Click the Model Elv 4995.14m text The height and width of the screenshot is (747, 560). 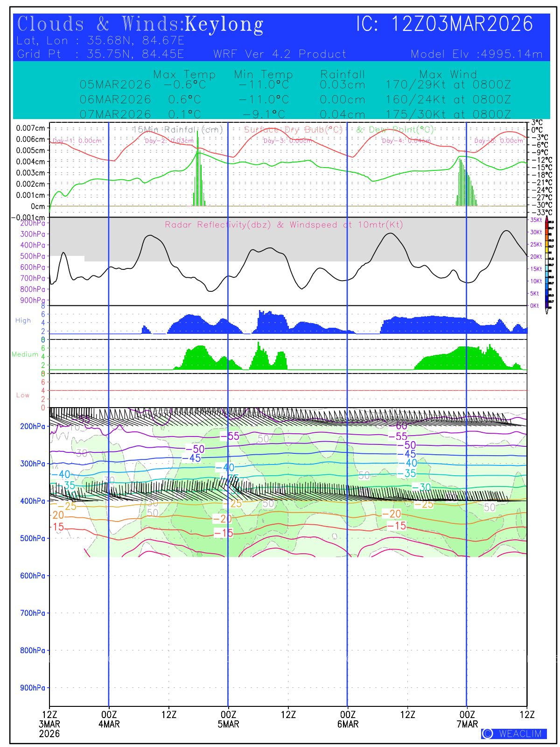(x=476, y=54)
